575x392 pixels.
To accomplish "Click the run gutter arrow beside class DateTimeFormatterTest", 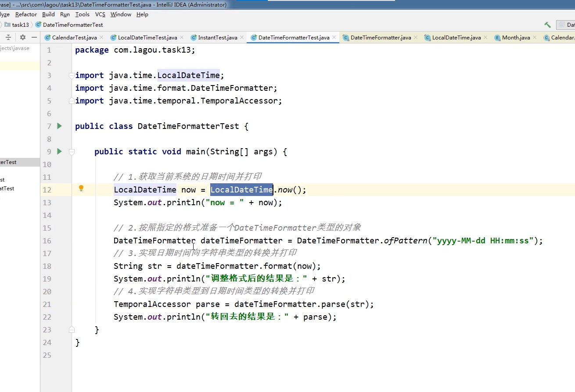I will click(60, 126).
